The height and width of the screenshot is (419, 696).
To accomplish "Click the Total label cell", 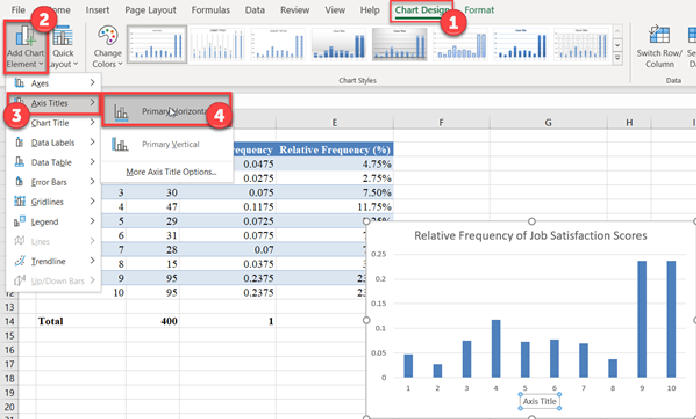I will (x=81, y=321).
